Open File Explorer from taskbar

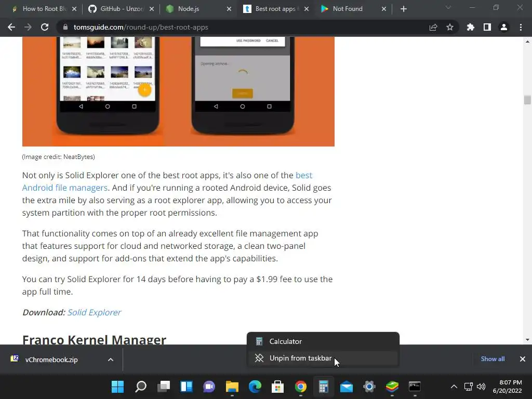coord(232,387)
